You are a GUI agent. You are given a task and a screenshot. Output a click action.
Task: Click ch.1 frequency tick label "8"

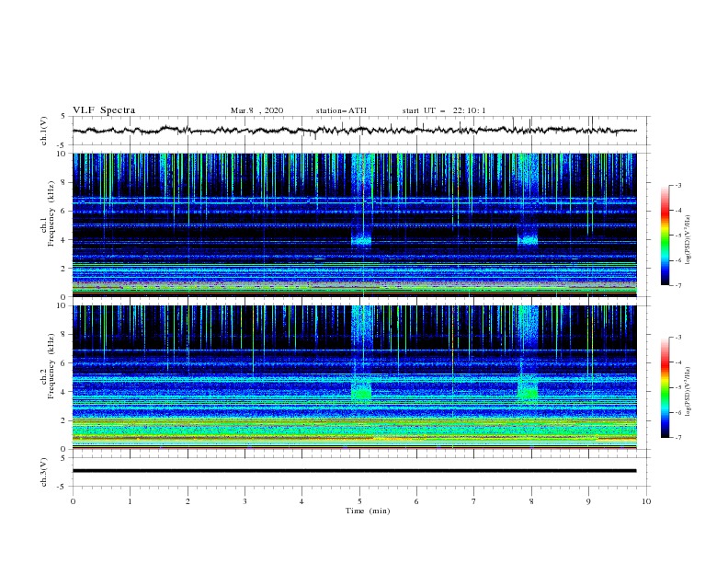coord(63,182)
